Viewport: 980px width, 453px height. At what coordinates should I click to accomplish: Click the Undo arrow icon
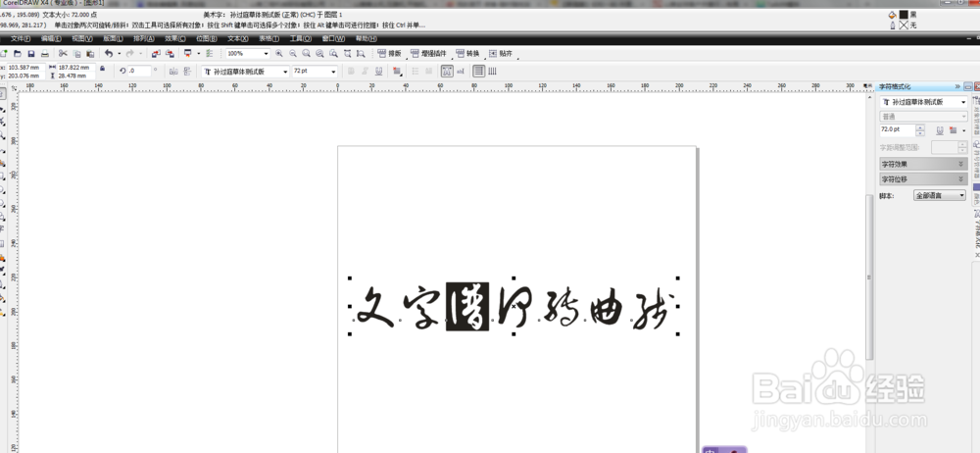109,54
